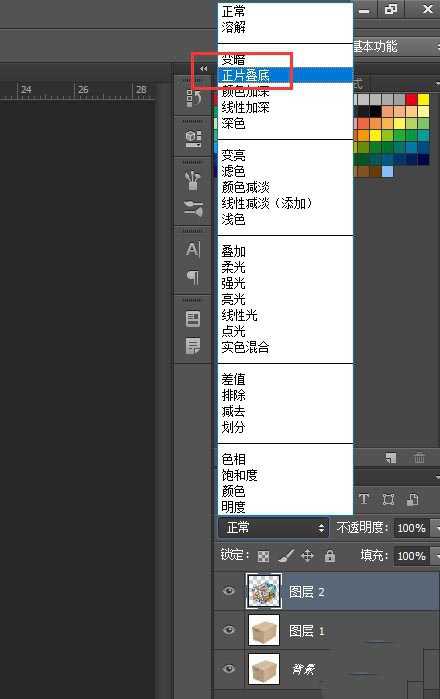
Task: Open the History panel icon in the dock
Action: pyautogui.click(x=193, y=97)
